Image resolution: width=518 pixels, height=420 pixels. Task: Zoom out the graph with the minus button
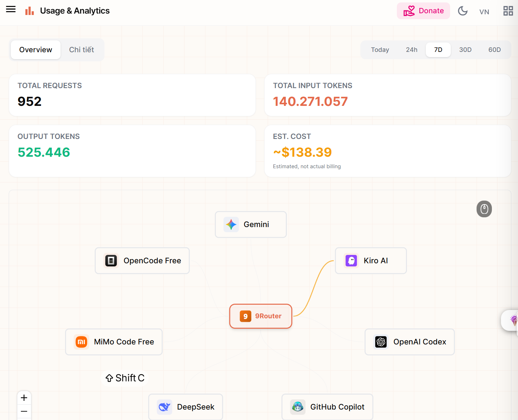pyautogui.click(x=24, y=411)
